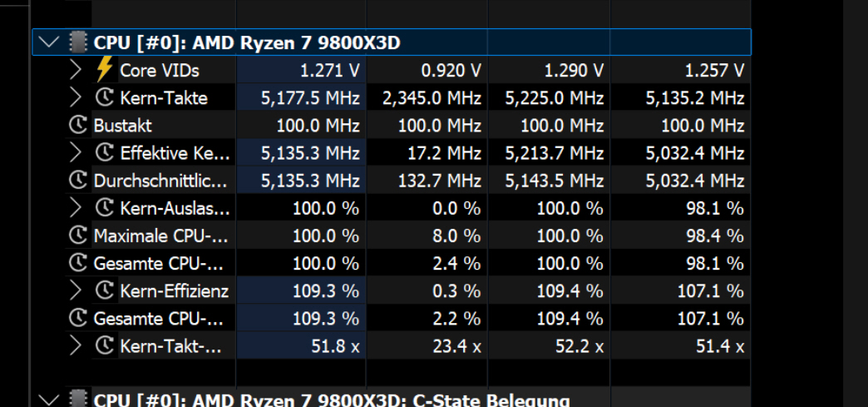Click the Kern-Takte average value 5,135.2 MHz
The image size is (868, 407).
695,98
